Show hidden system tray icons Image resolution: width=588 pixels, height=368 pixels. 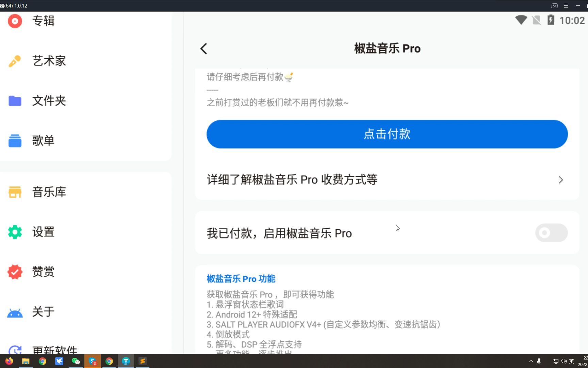[531, 361]
